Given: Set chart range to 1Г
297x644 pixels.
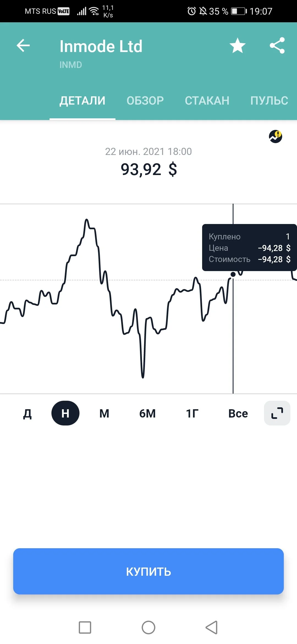Looking at the screenshot, I should 192,413.
